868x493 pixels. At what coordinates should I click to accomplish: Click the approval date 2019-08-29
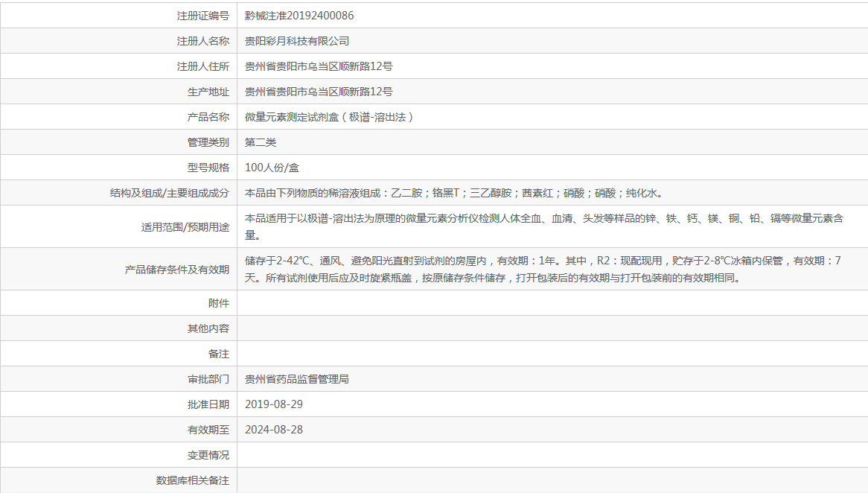[275, 404]
